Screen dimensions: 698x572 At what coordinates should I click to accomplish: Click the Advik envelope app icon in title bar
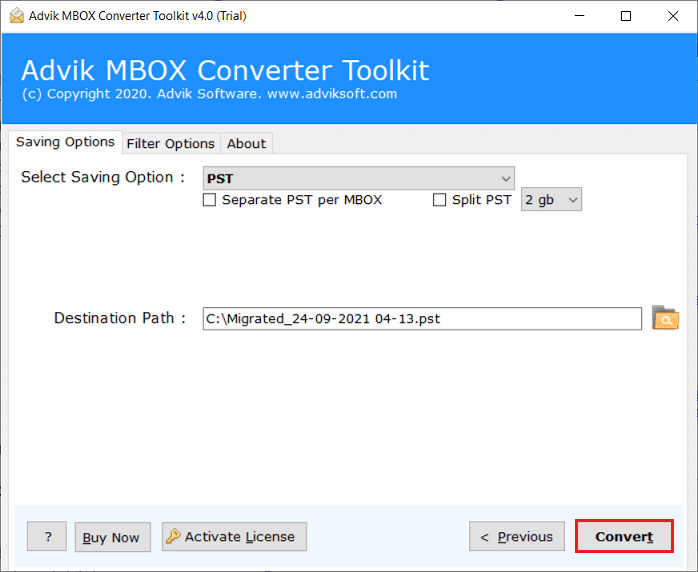coord(16,16)
